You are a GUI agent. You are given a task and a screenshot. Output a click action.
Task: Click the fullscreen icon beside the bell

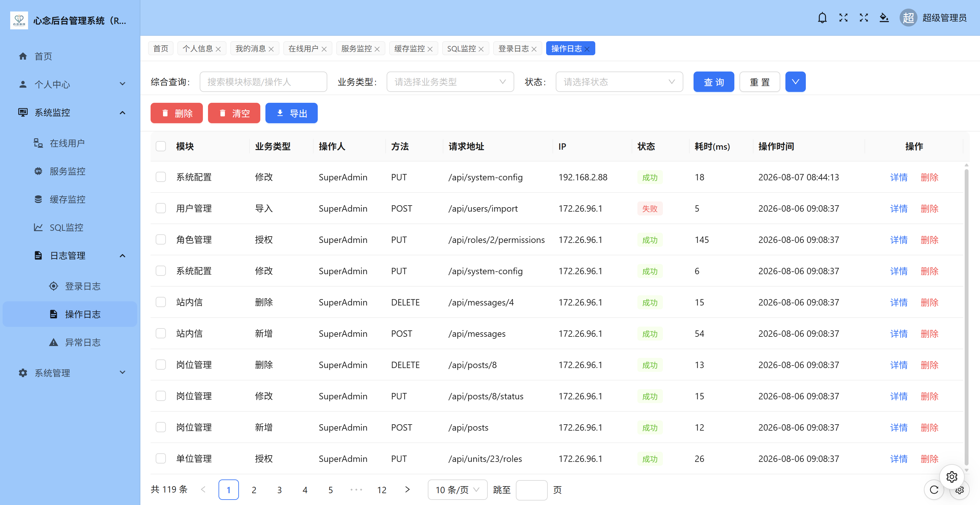pyautogui.click(x=843, y=18)
